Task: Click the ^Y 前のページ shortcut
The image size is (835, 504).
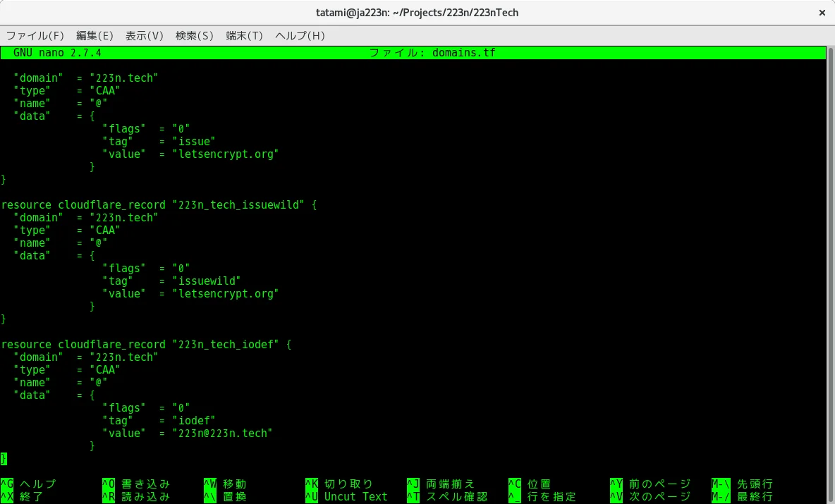Action: (x=651, y=484)
